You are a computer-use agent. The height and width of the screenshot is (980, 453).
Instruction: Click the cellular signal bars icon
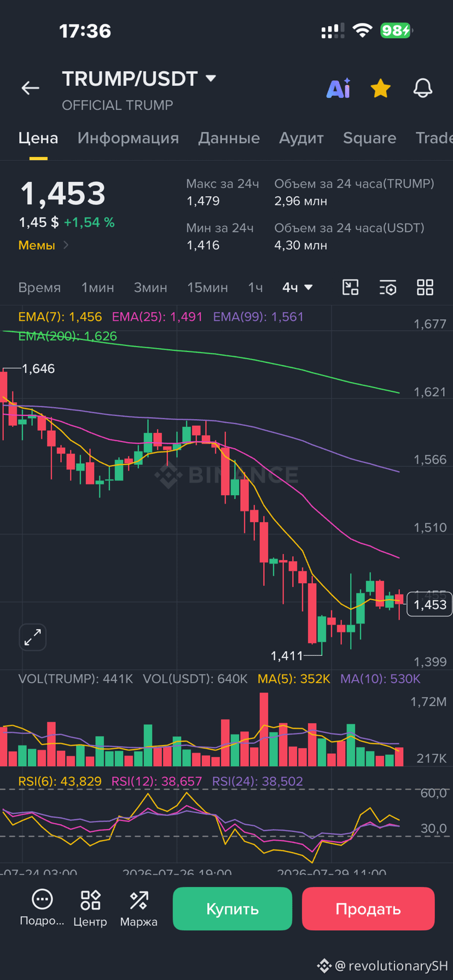[x=333, y=31]
